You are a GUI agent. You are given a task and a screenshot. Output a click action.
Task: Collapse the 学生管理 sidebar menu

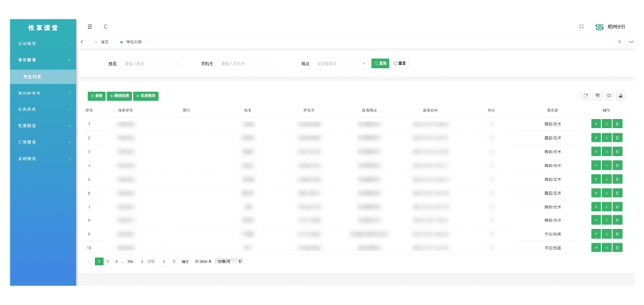point(43,60)
